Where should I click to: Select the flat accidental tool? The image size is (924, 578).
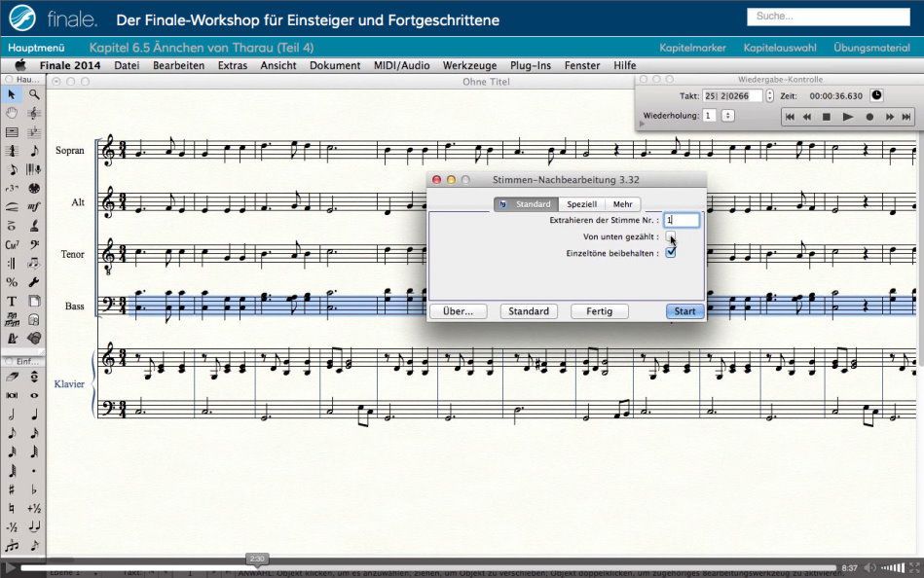tap(34, 489)
